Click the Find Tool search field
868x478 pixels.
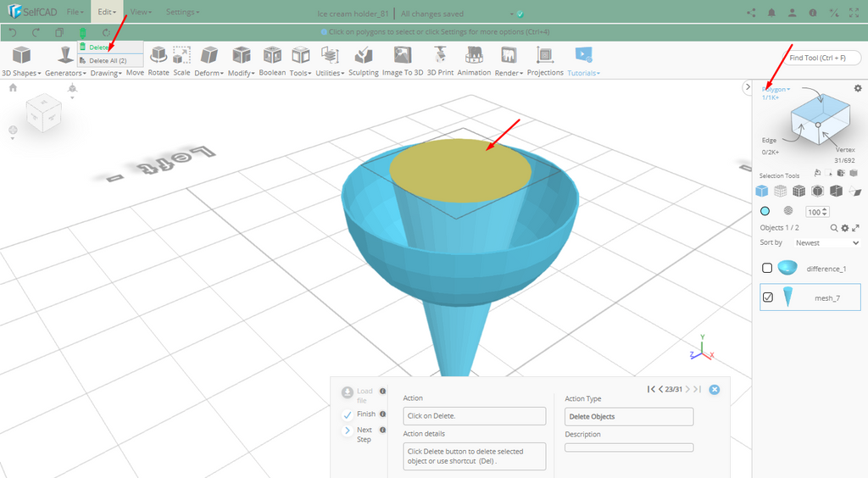coord(822,58)
